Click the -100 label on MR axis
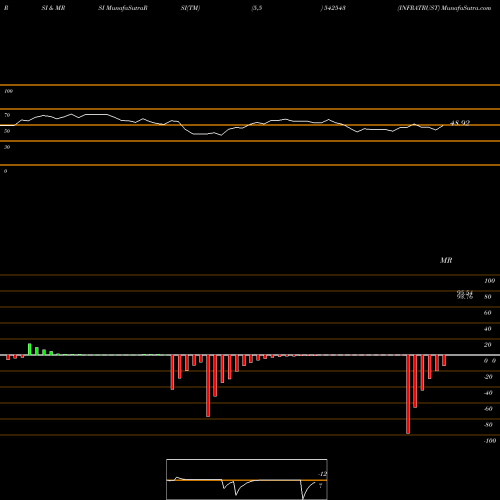Screen dimensions: 500x500 490,441
